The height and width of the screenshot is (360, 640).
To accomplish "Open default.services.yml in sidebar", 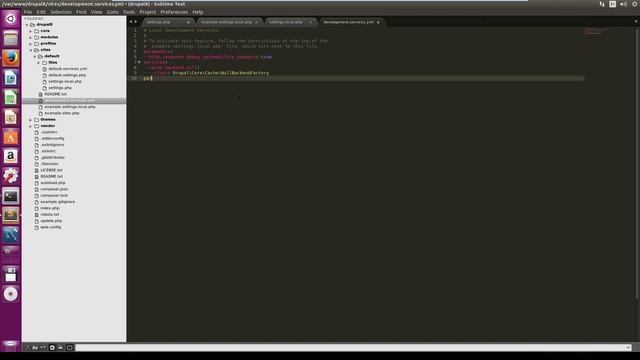I will pyautogui.click(x=67, y=69).
